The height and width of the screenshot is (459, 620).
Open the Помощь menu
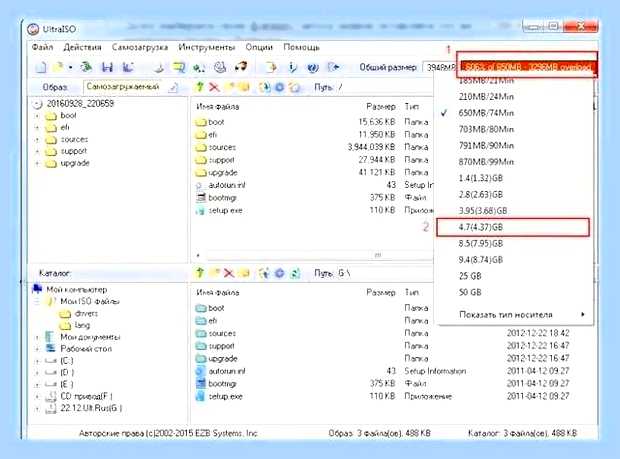tap(301, 47)
